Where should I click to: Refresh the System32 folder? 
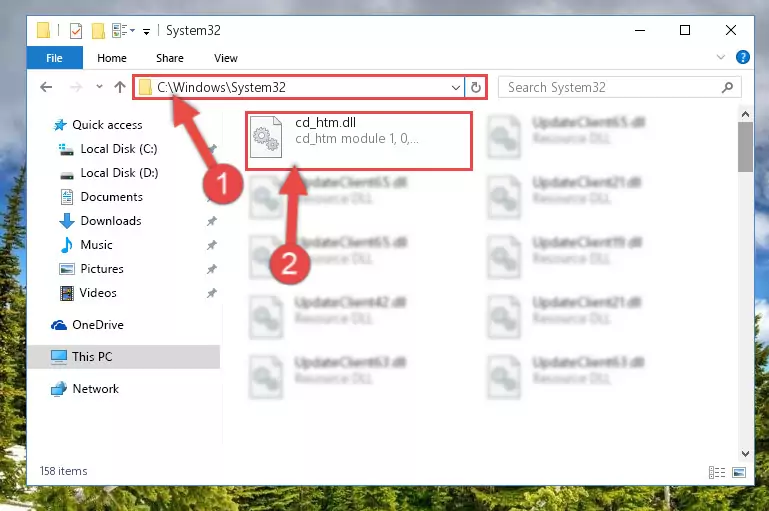pos(476,88)
